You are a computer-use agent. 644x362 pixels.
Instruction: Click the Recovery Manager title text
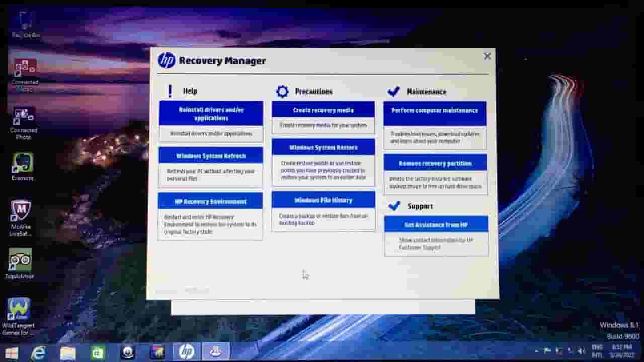pyautogui.click(x=222, y=61)
